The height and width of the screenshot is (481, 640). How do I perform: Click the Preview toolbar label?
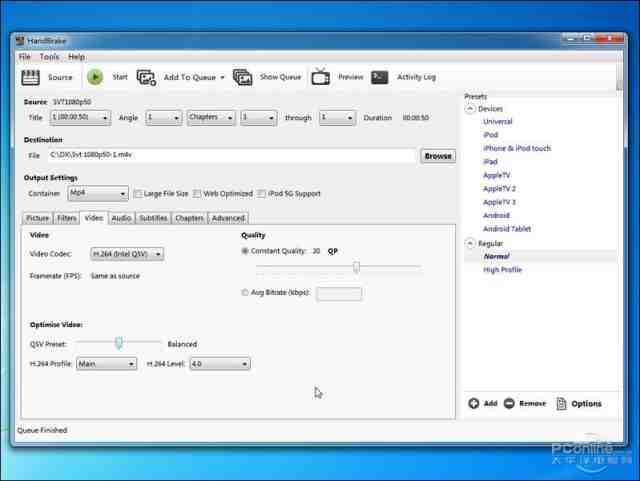[x=351, y=77]
